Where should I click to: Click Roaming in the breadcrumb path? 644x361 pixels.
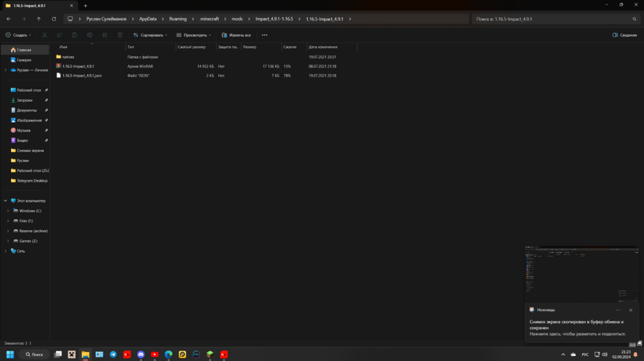(178, 19)
